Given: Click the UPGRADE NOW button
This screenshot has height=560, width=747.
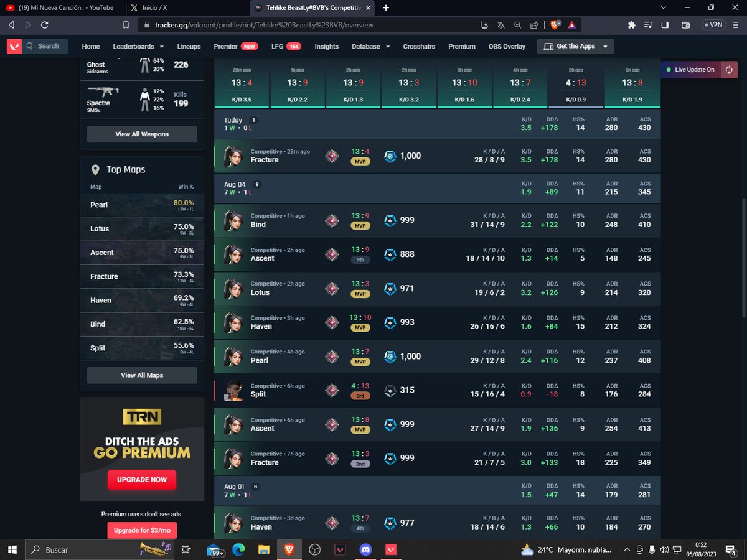Looking at the screenshot, I should [142, 480].
